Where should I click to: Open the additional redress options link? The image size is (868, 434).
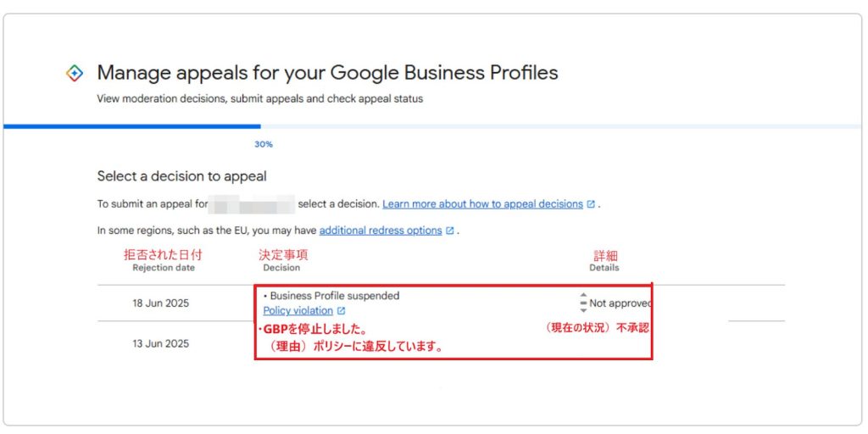pos(381,231)
